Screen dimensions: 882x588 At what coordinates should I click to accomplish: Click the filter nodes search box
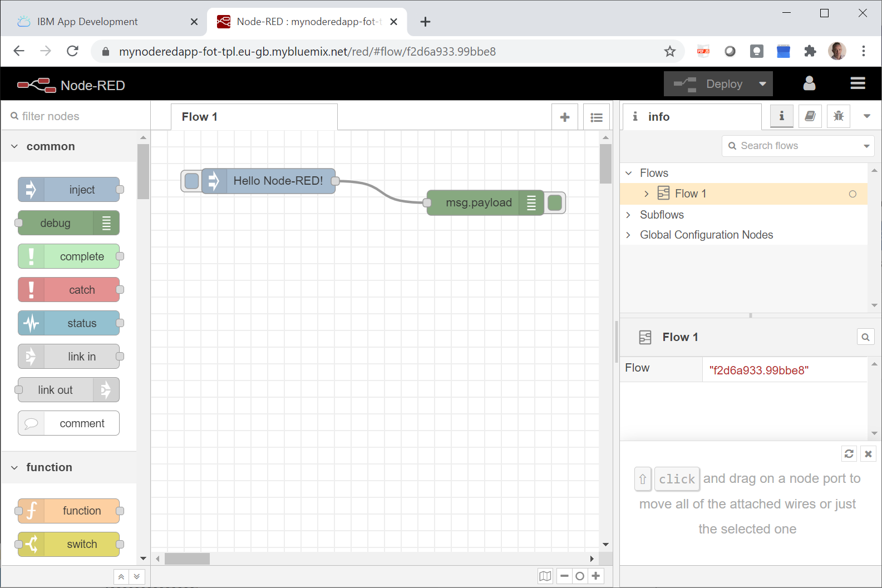coord(76,116)
